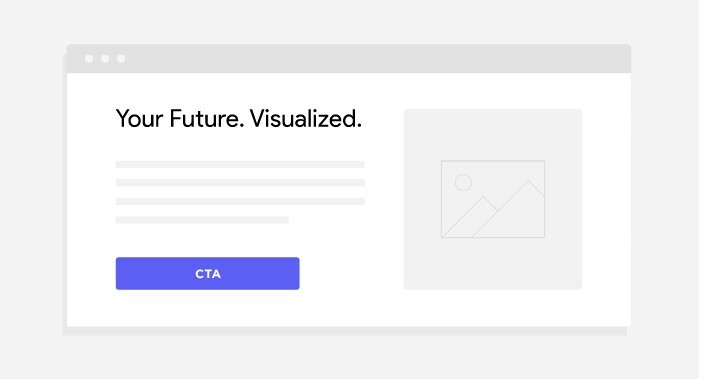Viewport: 705px width, 379px height.
Task: Click the rightmost of the three window dots
Action: click(121, 58)
